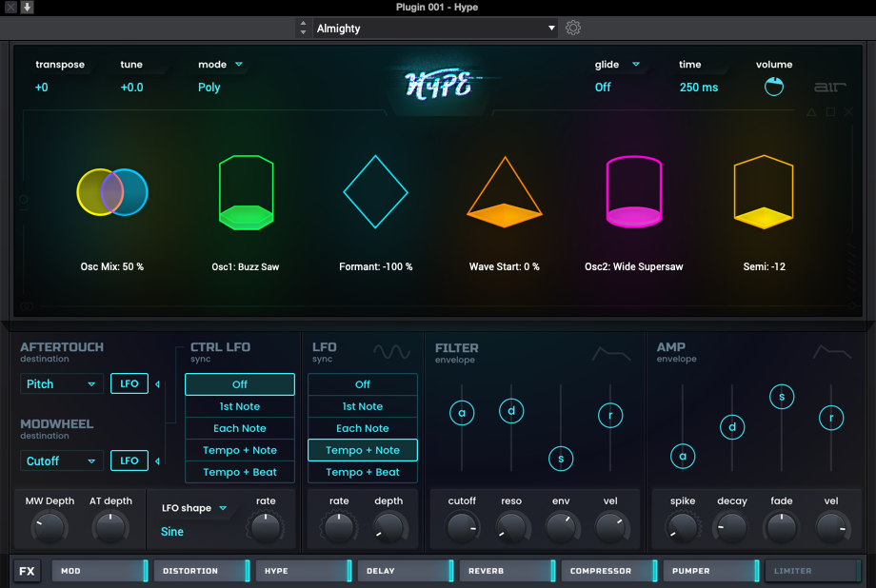Click the preset stepper arrows
This screenshot has width=876, height=588.
pos(303,28)
